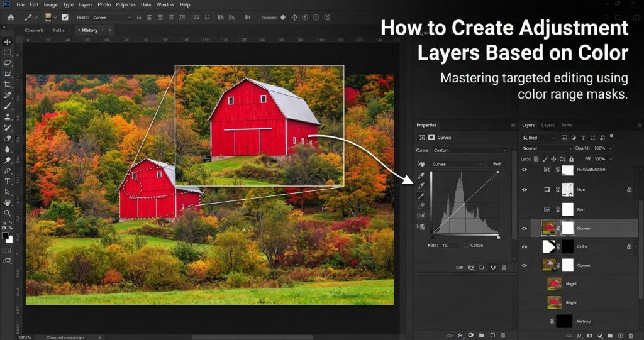Hide the lower Curves layer
The width and height of the screenshot is (644, 340).
[x=525, y=266]
